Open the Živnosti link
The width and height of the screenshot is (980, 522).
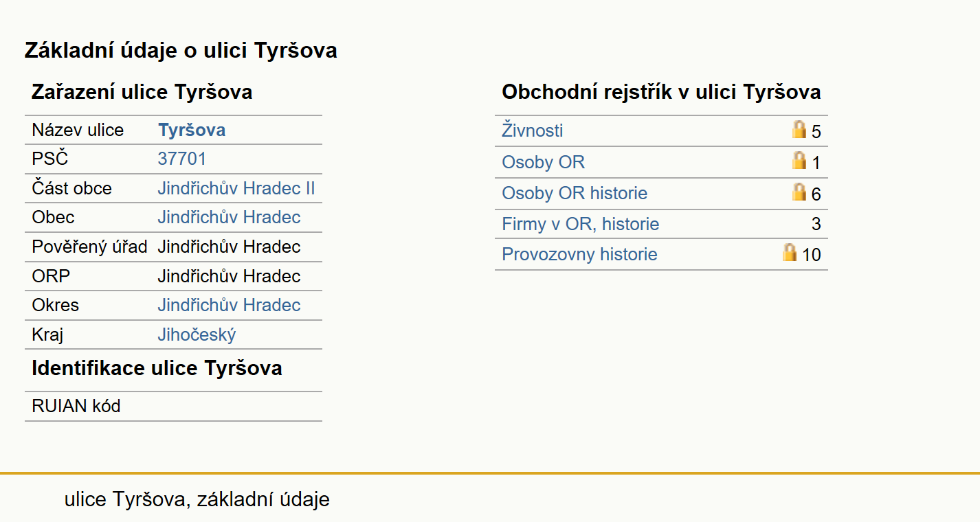click(x=533, y=130)
